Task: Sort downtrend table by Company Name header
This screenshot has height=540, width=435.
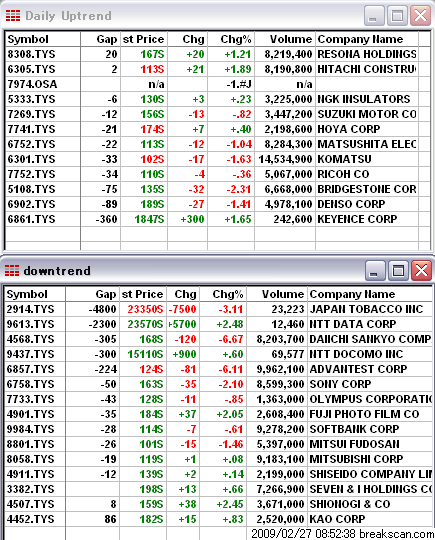Action: (x=370, y=294)
